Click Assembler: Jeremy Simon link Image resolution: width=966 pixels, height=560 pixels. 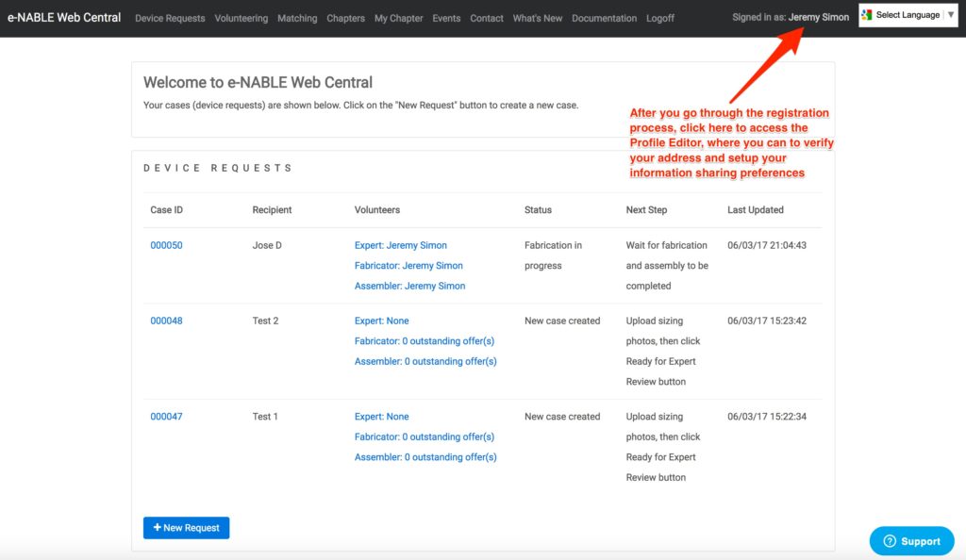[x=409, y=286]
